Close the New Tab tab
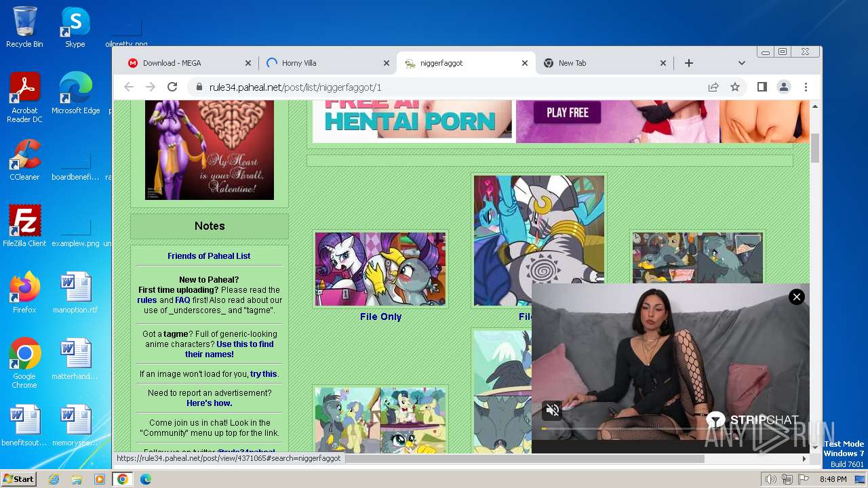 coord(663,63)
